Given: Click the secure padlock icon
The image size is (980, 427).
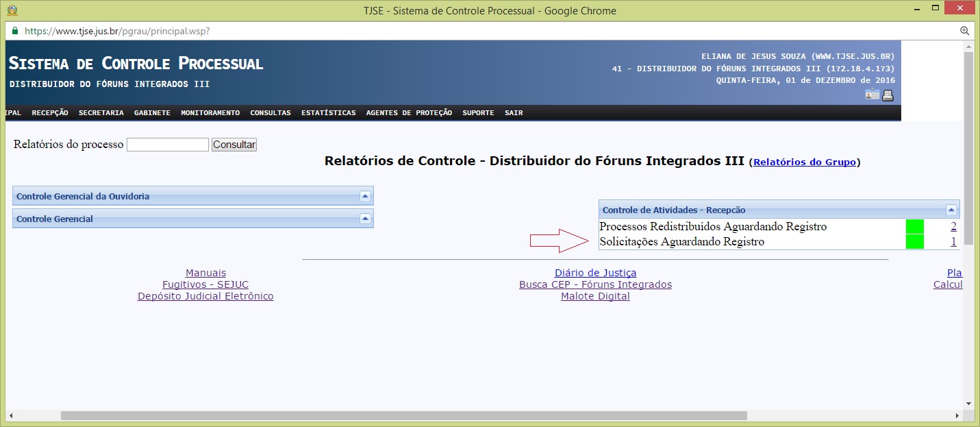Looking at the screenshot, I should [x=15, y=31].
